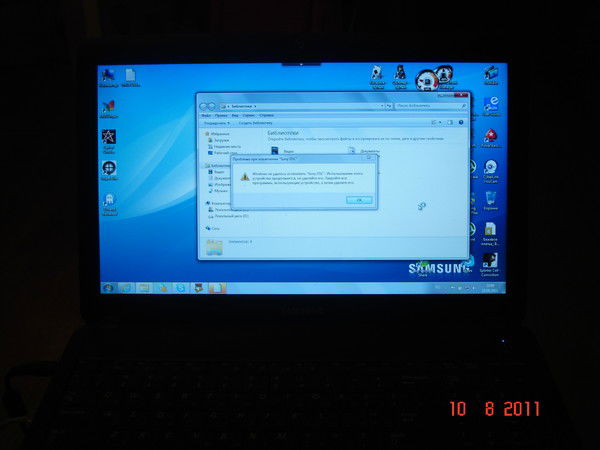Open the Упорядочить dropdown in the toolbar
The image size is (600, 450).
[216, 123]
